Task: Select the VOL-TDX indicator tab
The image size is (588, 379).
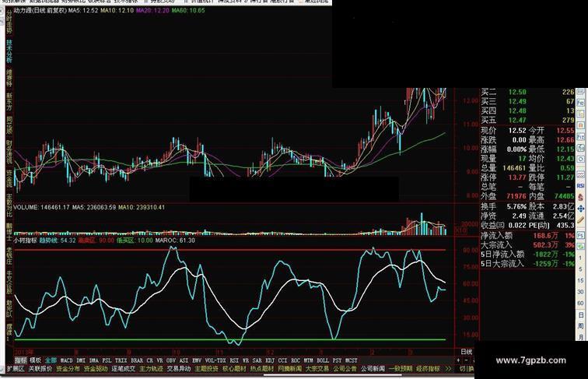Action: coord(215,360)
